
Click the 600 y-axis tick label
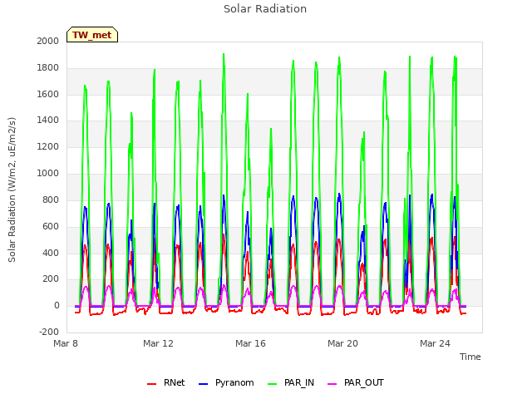(x=51, y=226)
